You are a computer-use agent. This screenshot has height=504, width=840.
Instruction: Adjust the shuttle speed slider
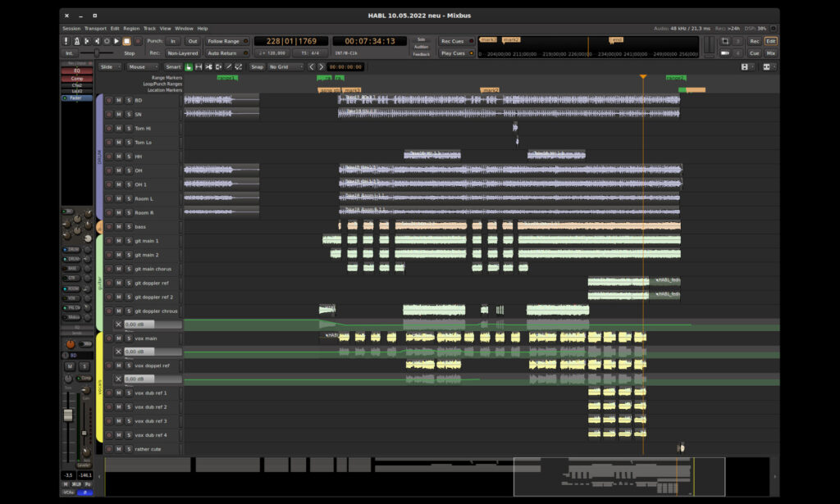point(97,53)
